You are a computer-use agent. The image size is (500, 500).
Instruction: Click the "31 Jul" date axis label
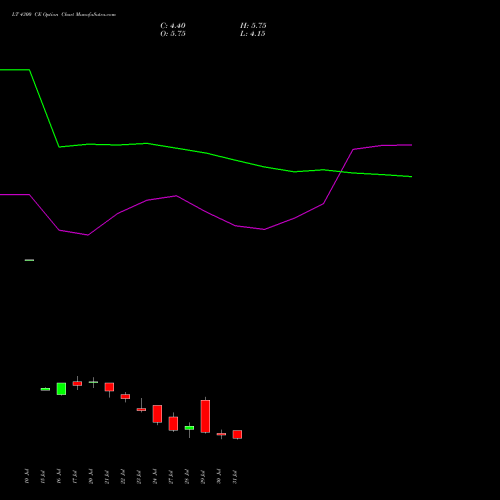[235, 477]
